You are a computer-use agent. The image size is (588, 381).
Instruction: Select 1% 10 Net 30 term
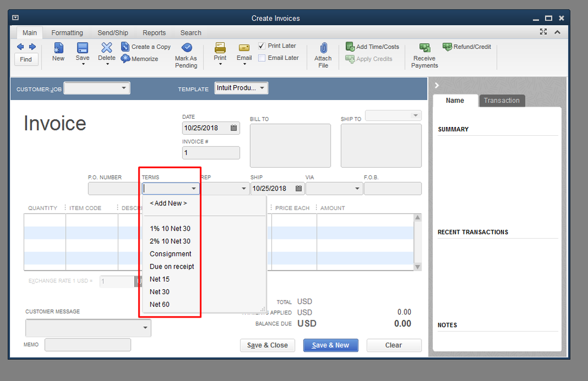[170, 229]
